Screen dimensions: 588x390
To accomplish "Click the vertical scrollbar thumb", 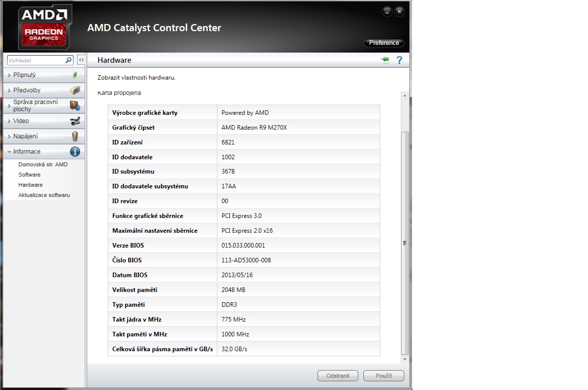I will click(405, 243).
